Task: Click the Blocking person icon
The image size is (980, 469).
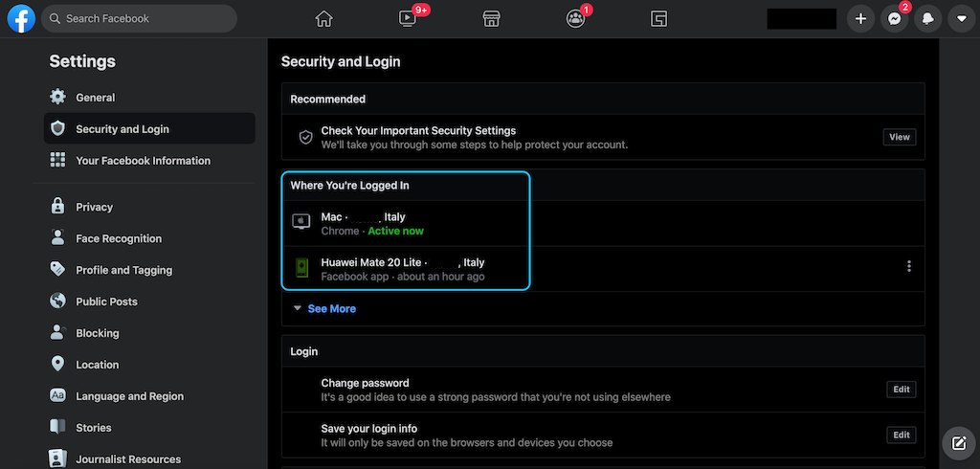Action: pyautogui.click(x=57, y=333)
